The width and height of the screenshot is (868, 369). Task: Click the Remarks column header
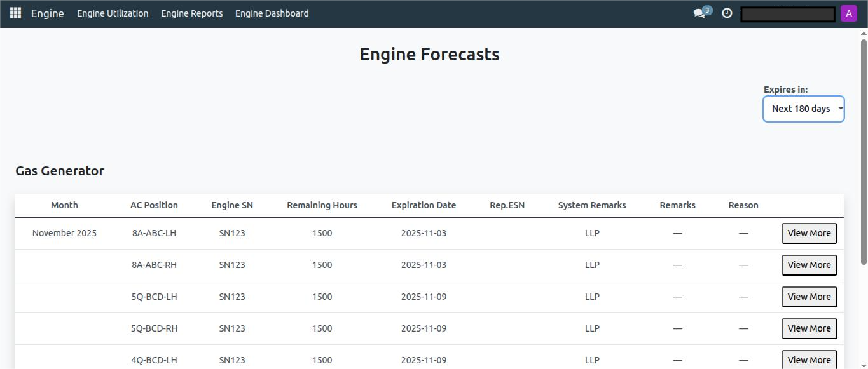click(677, 205)
